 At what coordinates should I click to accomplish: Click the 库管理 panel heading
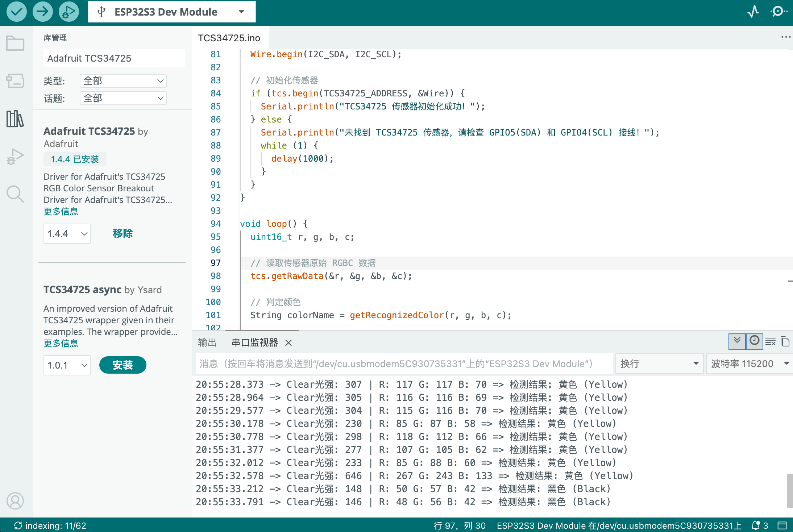(x=55, y=38)
